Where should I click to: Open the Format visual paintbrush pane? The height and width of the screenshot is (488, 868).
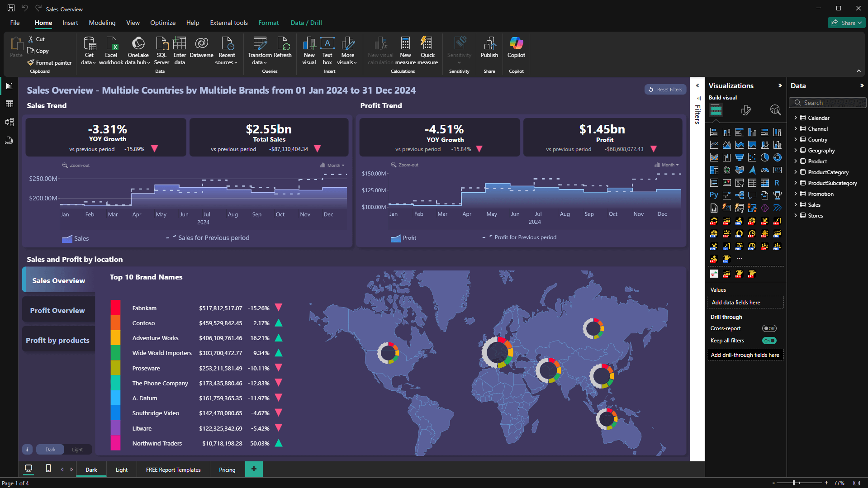[x=746, y=110]
